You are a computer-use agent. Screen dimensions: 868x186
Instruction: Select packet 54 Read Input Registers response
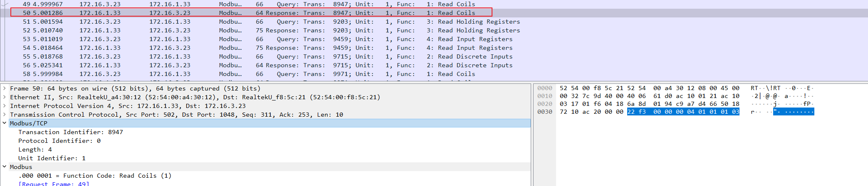coord(250,48)
